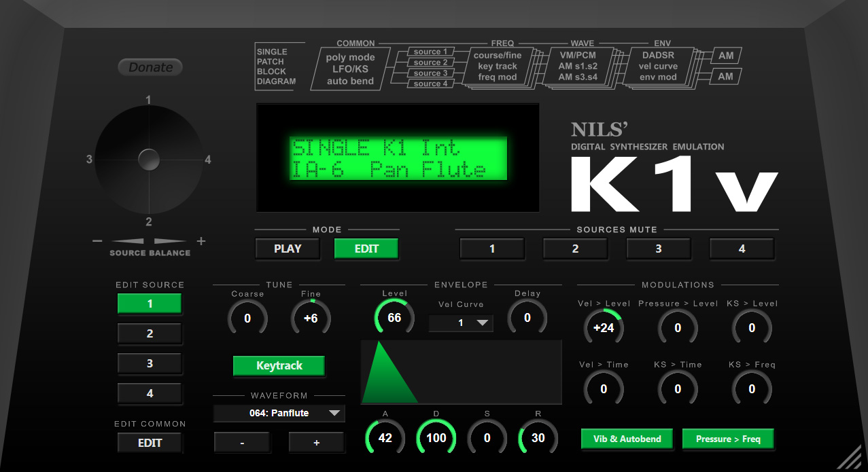Click the K1v logo
Screen dimensions: 868x472
(x=674, y=183)
